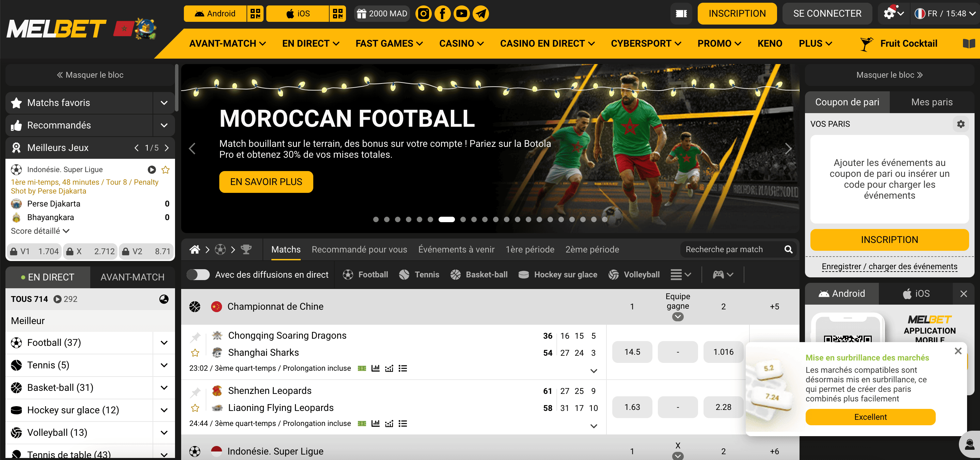980x460 pixels.
Task: Switch to the Mes paris tab
Action: (932, 102)
